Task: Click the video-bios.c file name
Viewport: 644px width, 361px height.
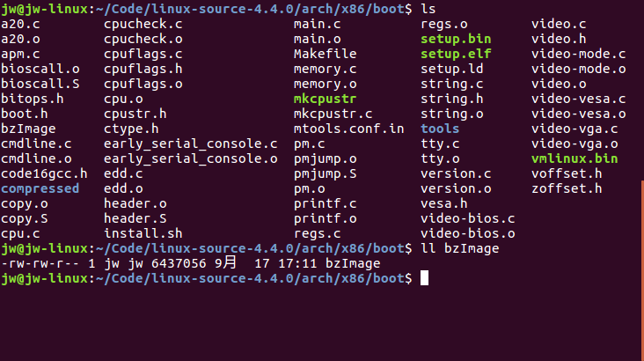Action: point(467,218)
